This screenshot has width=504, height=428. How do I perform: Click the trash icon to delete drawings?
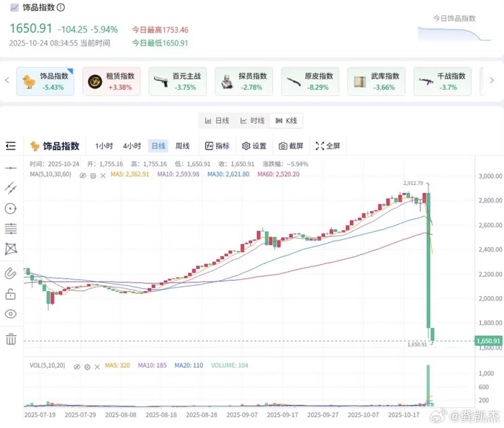coord(11,338)
